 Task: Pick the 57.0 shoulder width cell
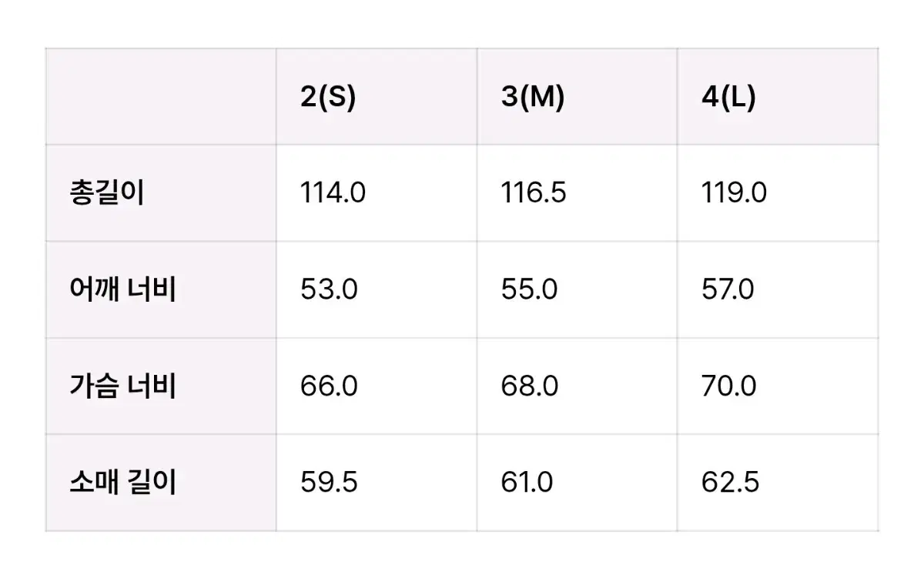click(x=728, y=290)
